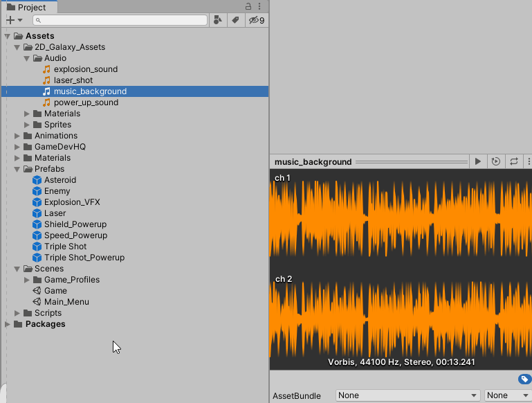Play the music_background clip preview
This screenshot has width=532, height=403.
pos(478,161)
